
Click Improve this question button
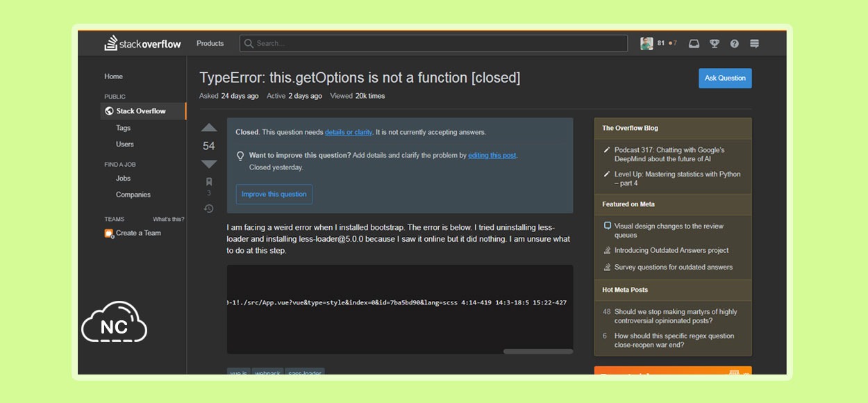(274, 195)
